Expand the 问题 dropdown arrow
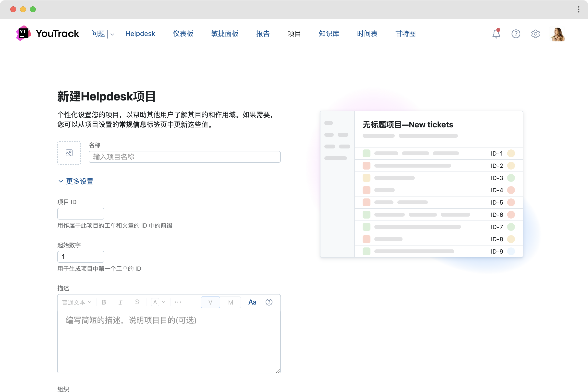 click(112, 34)
